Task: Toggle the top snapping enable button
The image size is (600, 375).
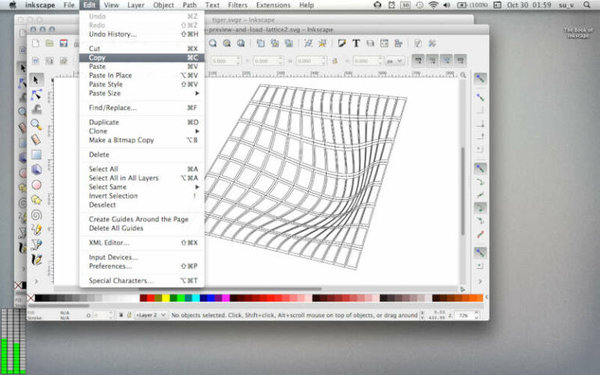Action: (x=480, y=79)
